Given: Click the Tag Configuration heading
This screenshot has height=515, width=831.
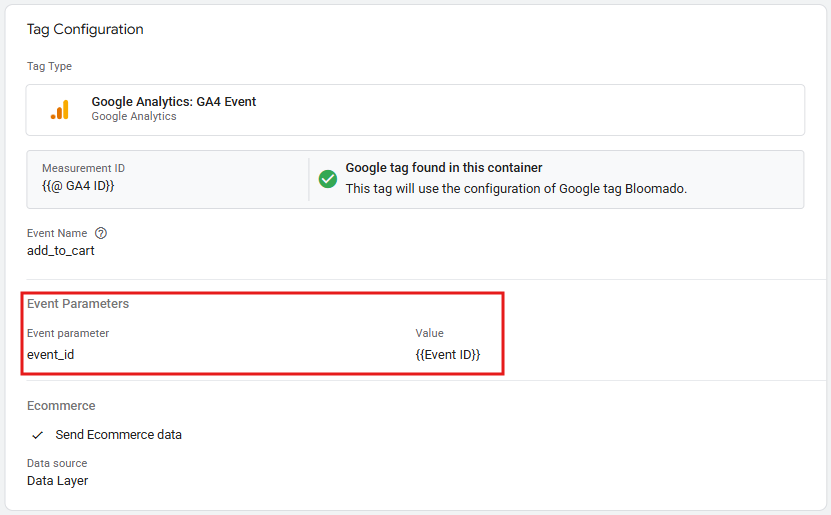Looking at the screenshot, I should tap(85, 30).
